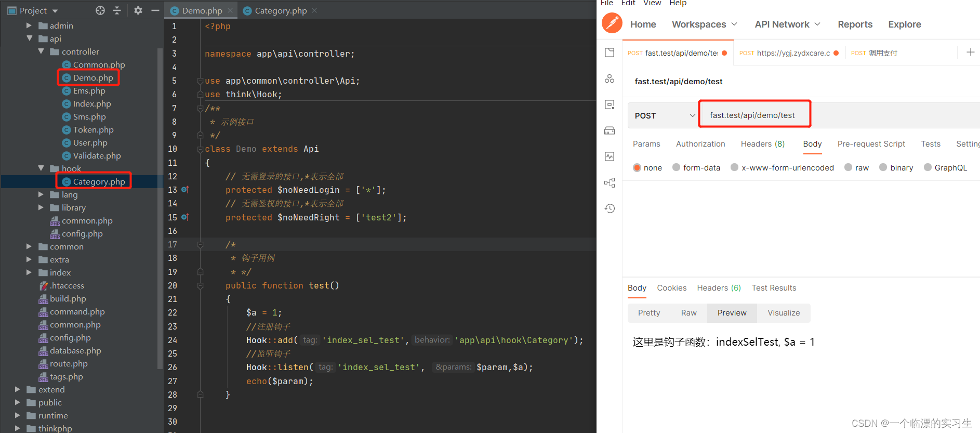Click the locate-in-project target icon
Screen dimensions: 980x433
[x=100, y=10]
